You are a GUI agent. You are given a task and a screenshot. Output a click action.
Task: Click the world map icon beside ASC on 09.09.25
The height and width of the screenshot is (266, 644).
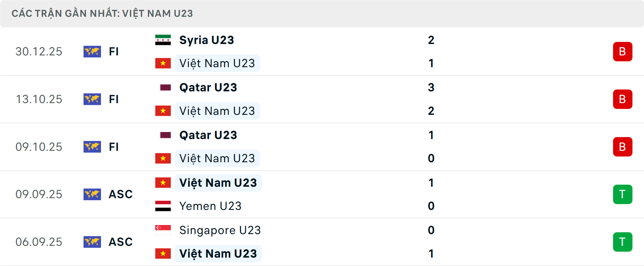click(92, 194)
